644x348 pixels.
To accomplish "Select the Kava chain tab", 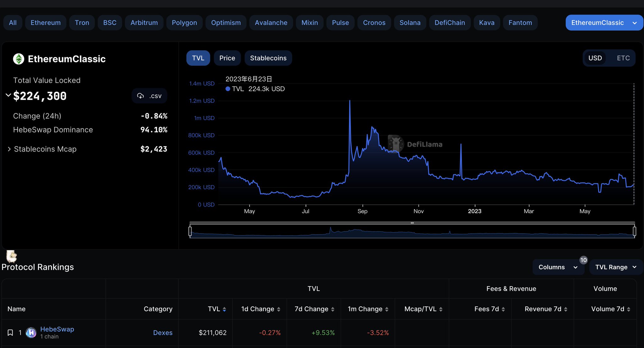I will pyautogui.click(x=487, y=23).
